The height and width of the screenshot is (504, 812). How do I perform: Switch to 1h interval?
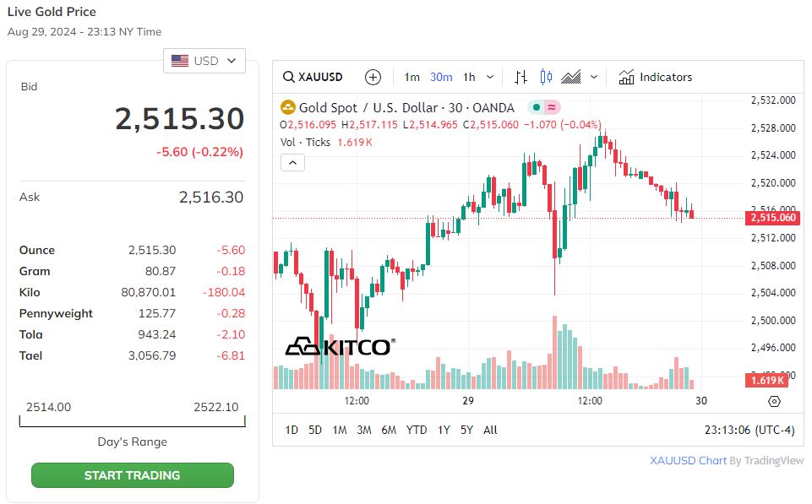tap(468, 77)
